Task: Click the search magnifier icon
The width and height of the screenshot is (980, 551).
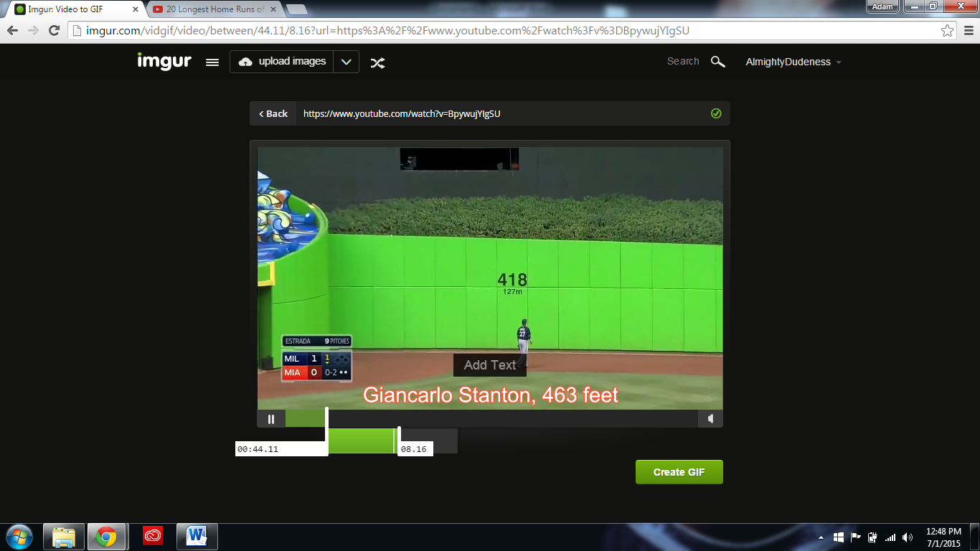Action: [x=718, y=62]
